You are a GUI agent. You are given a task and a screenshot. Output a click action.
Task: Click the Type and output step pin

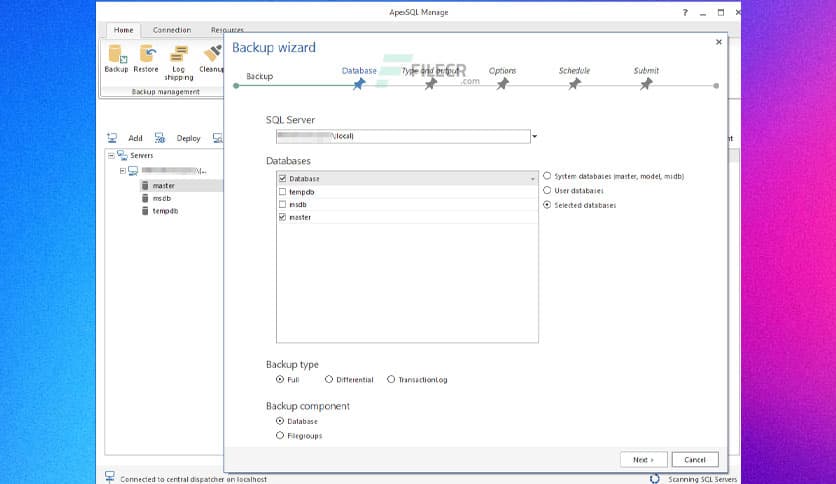431,84
